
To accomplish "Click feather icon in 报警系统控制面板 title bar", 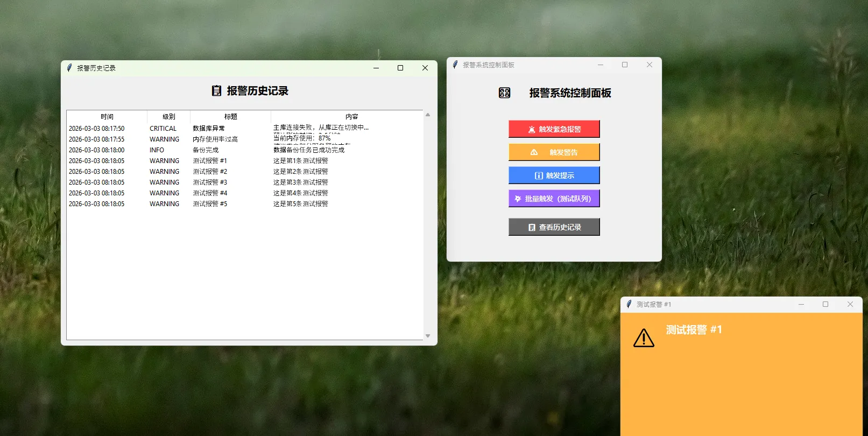I will pyautogui.click(x=455, y=65).
